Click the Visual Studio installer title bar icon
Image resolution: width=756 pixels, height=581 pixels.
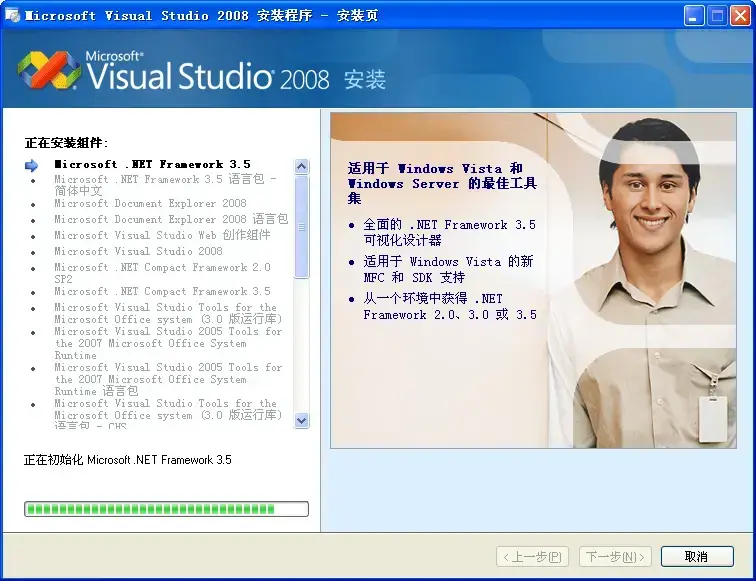click(x=12, y=15)
